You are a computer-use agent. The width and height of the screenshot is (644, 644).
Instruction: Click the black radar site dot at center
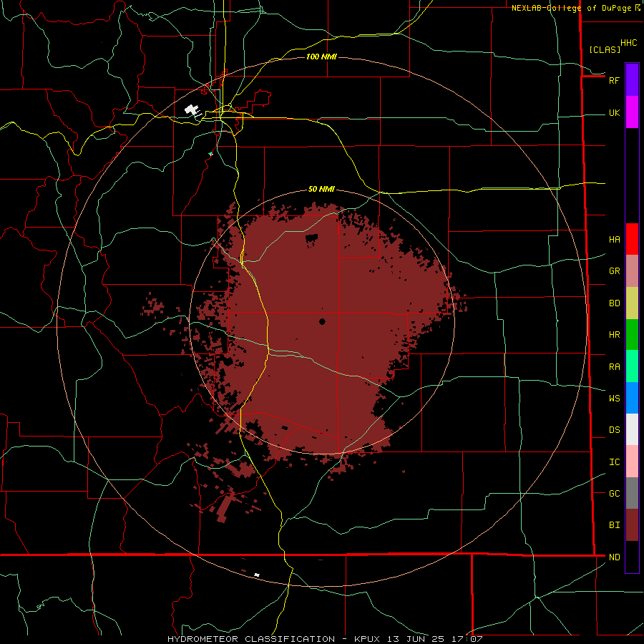click(x=322, y=321)
